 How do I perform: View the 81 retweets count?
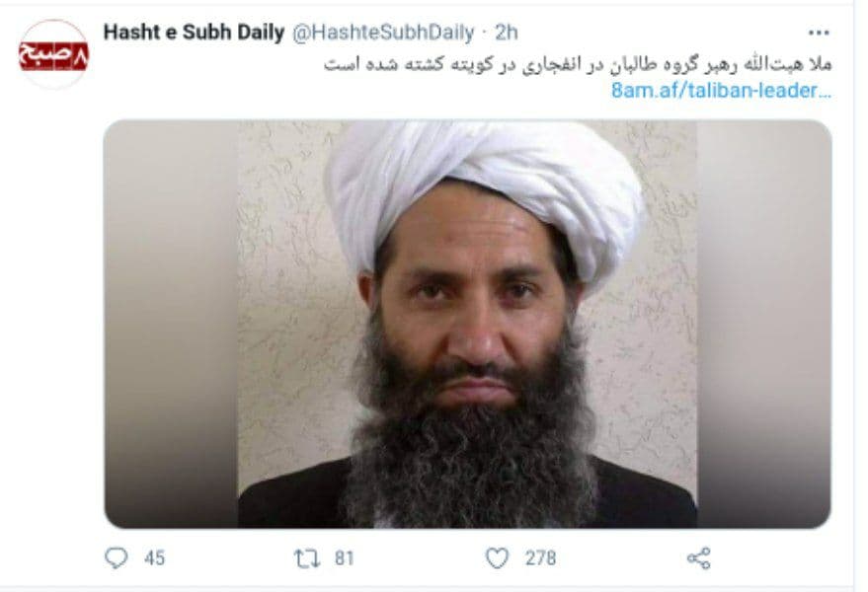pos(344,558)
